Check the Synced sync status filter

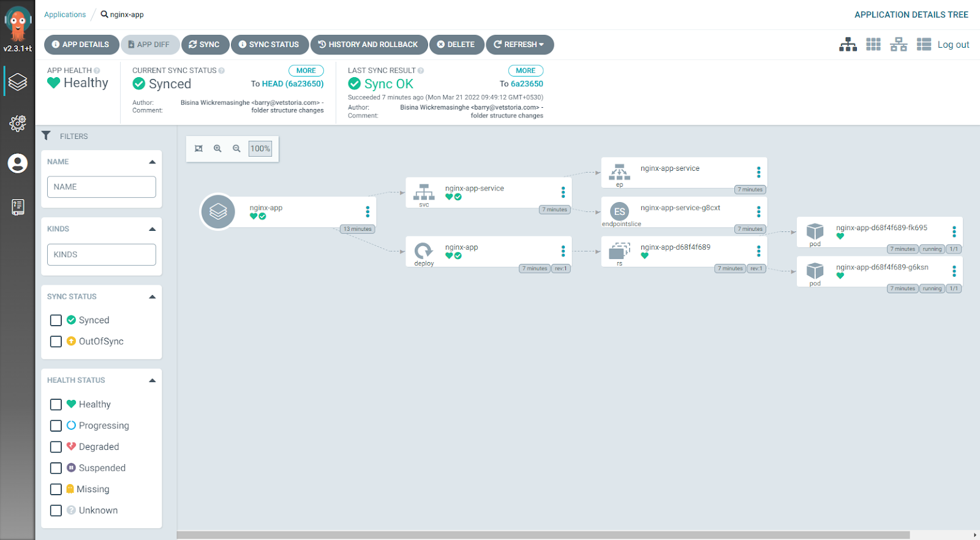point(56,320)
